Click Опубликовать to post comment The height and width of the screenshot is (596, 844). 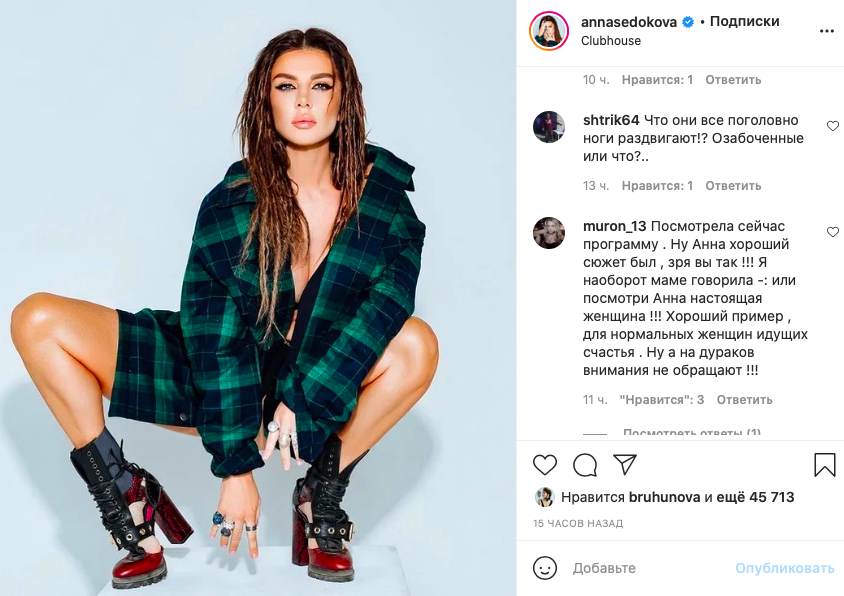[785, 568]
